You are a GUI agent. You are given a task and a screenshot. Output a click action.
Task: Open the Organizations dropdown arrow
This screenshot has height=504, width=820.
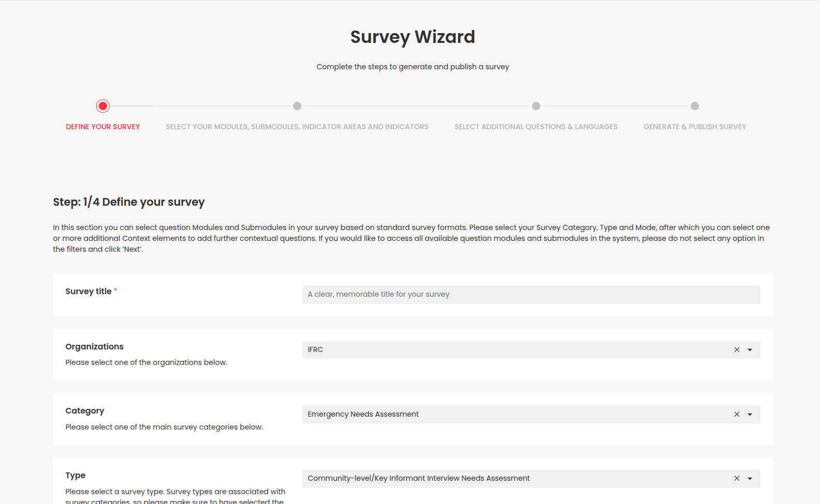[x=749, y=349]
